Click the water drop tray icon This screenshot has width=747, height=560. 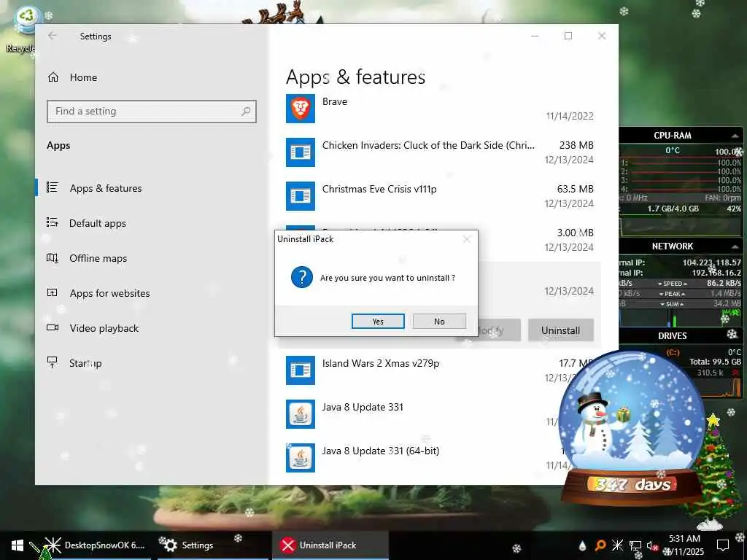(x=582, y=545)
